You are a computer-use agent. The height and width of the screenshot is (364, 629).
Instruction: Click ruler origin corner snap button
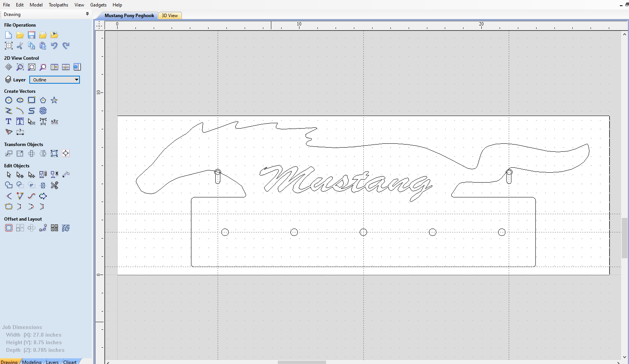[x=99, y=25]
